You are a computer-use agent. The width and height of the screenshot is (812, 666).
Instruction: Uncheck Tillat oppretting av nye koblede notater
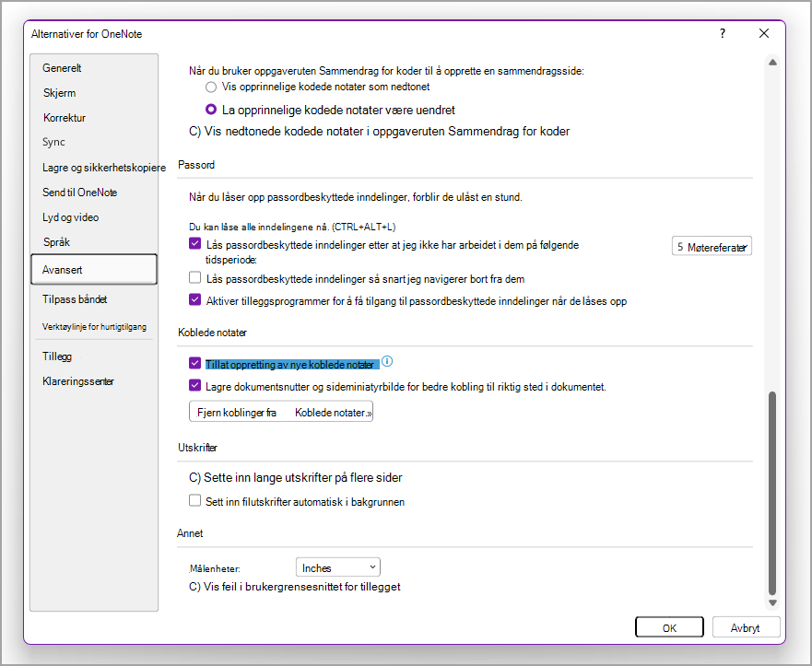tap(194, 363)
